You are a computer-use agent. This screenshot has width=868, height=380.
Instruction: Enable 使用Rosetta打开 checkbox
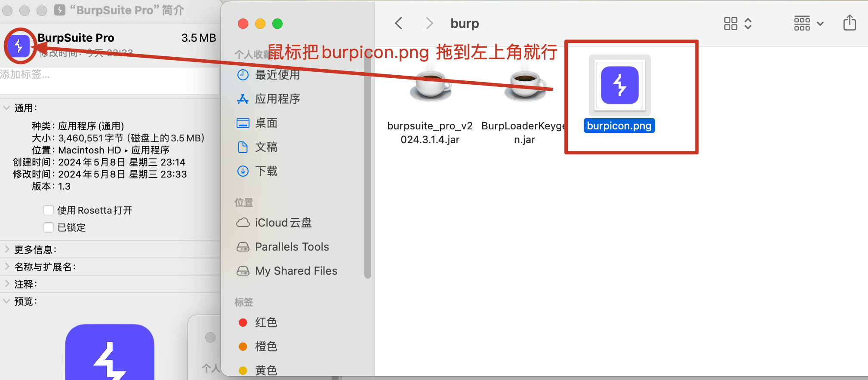point(49,210)
